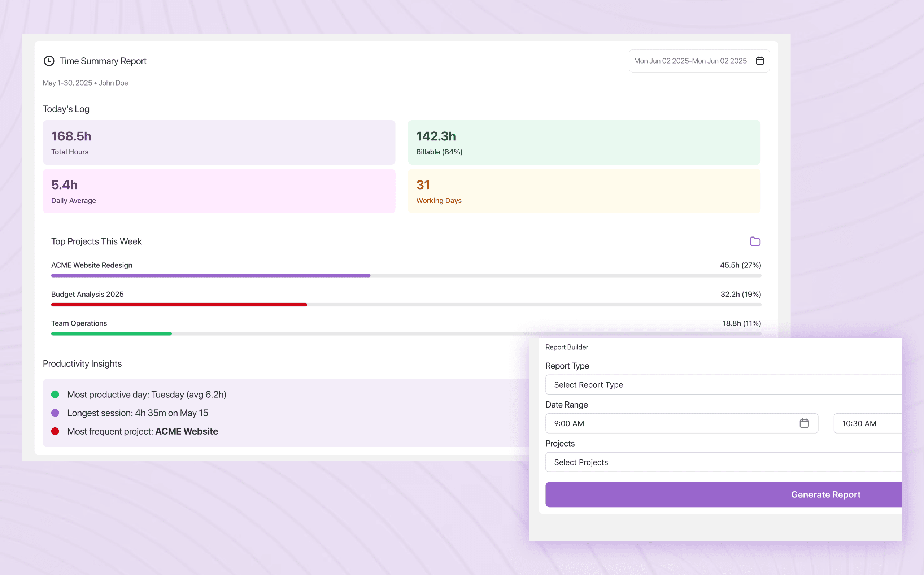Click the Team Operations green progress bar
This screenshot has width=924, height=575.
(x=112, y=334)
